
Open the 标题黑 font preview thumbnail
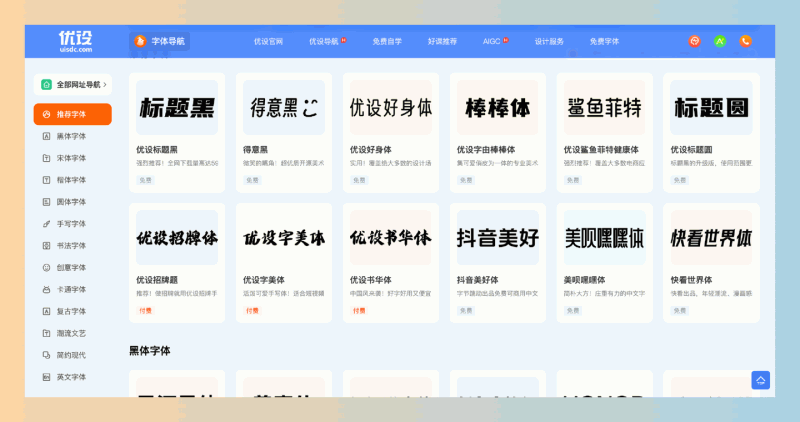[177, 108]
